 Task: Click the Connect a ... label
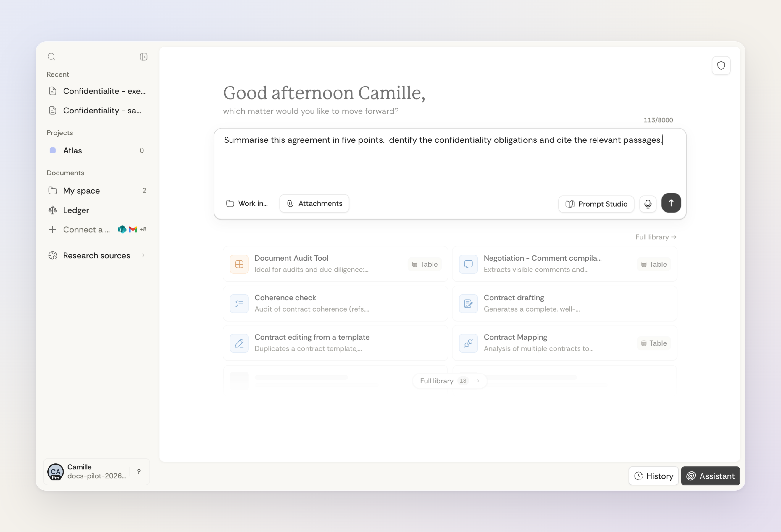(86, 230)
